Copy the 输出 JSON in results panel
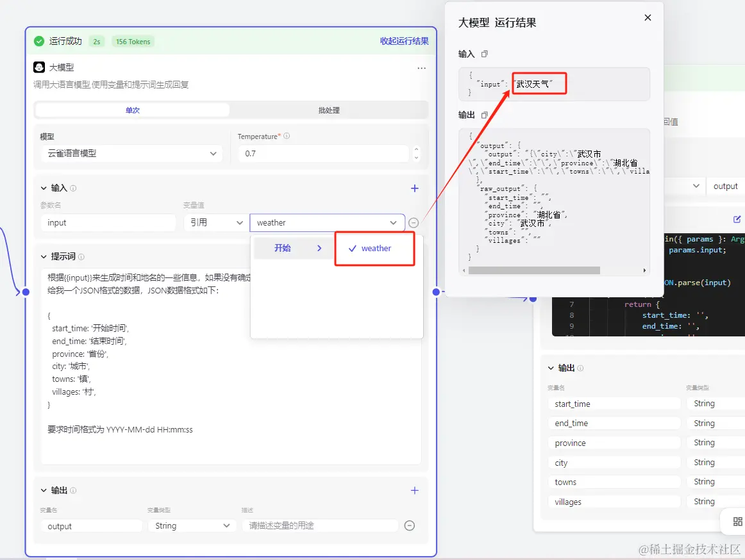Image resolution: width=745 pixels, height=560 pixels. coord(484,115)
